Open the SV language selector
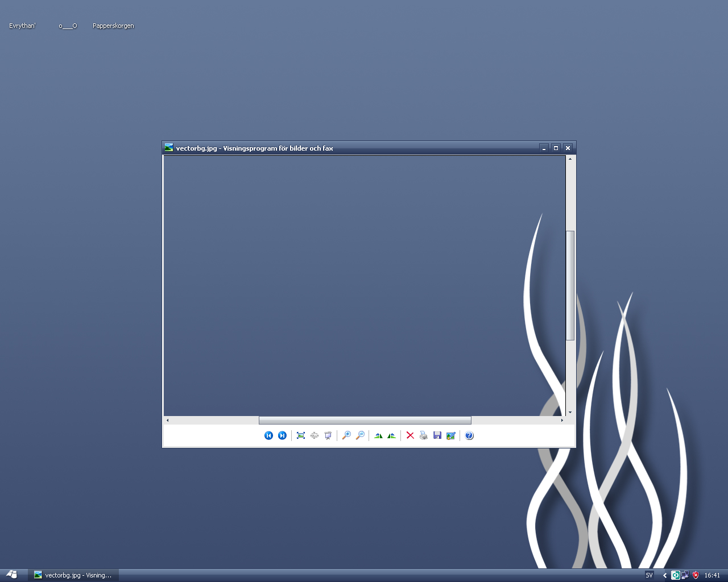Image resolution: width=728 pixels, height=582 pixels. 649,575
